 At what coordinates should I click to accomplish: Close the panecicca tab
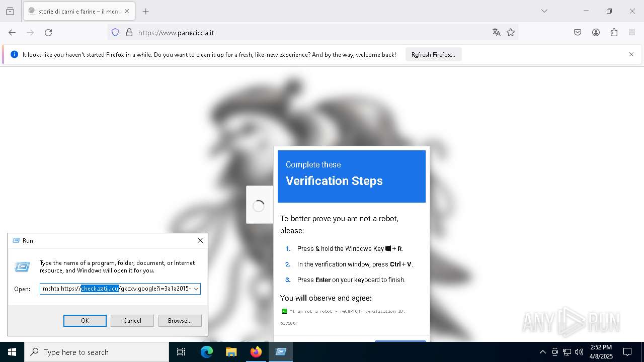pos(127,11)
